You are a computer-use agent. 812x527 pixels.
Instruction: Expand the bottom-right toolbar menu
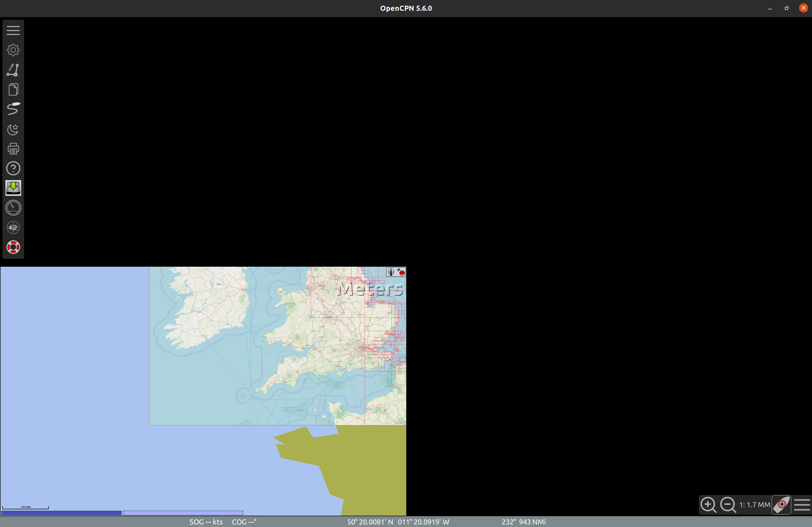click(x=801, y=505)
